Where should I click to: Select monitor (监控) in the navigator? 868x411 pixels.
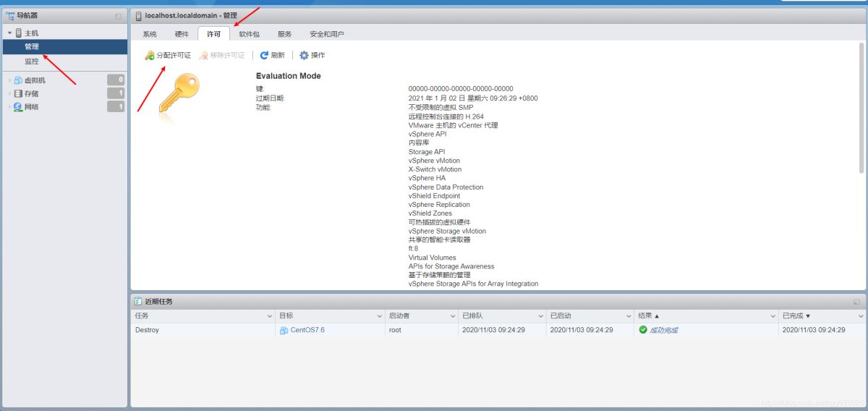(32, 61)
